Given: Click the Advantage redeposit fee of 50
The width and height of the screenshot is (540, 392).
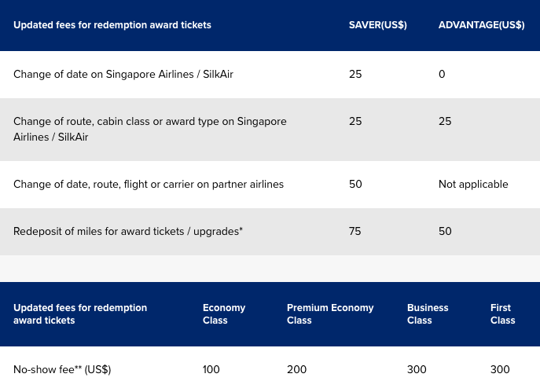Looking at the screenshot, I should click(x=445, y=232).
